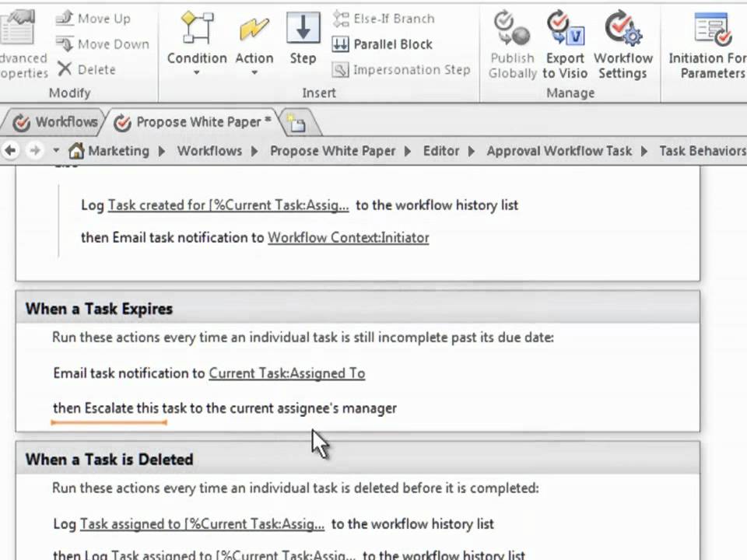Go to Approval Workflow Task breadcrumb
The width and height of the screenshot is (747, 560).
pos(559,151)
